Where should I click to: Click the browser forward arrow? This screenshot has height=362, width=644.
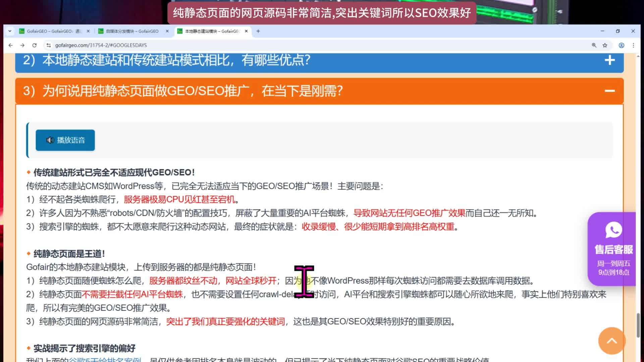tap(22, 45)
